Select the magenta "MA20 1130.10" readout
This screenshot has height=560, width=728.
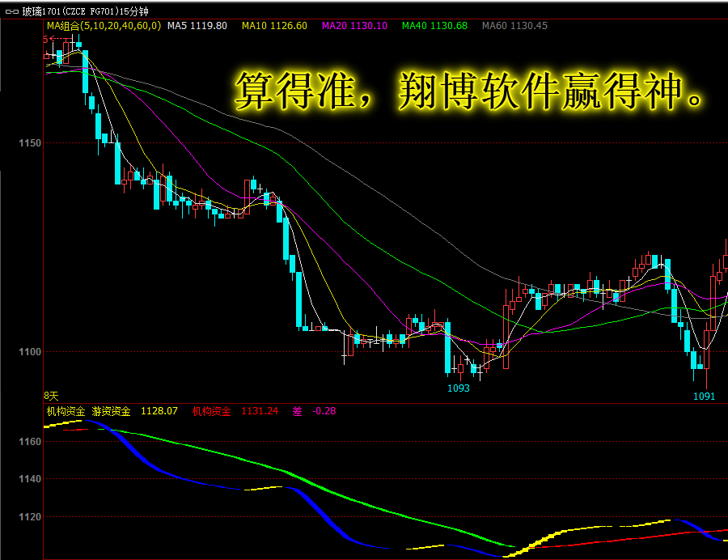point(355,26)
